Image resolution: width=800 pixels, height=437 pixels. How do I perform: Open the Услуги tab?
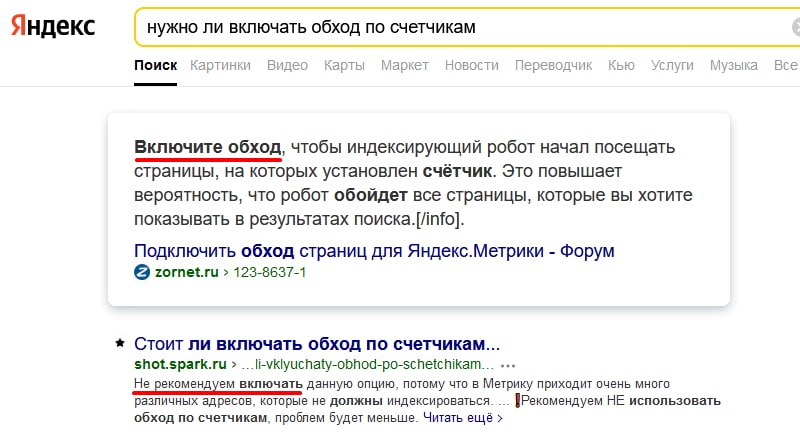pos(672,66)
